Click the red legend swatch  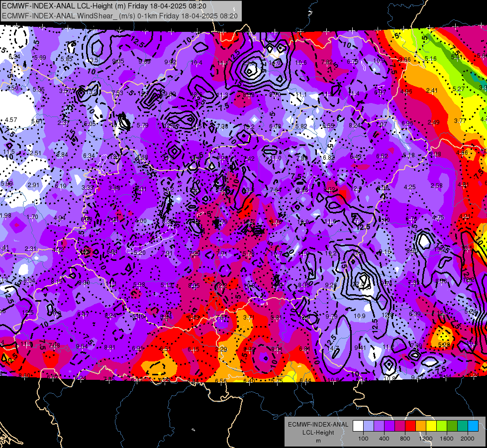pyautogui.click(x=410, y=426)
